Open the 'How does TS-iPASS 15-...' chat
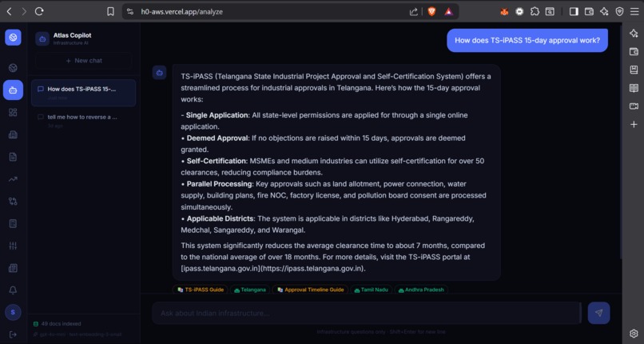644x344 pixels. [x=83, y=93]
